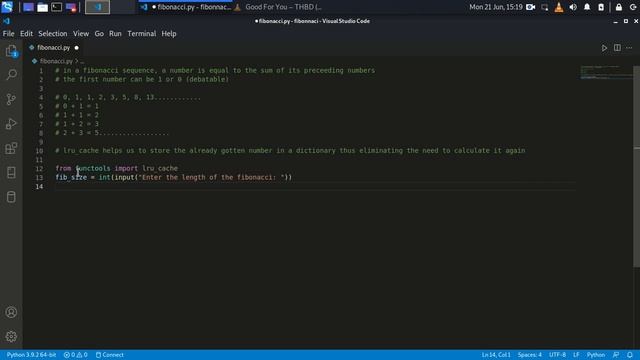
Task: Click the workspace switcher active desktop
Action: click(97, 7)
